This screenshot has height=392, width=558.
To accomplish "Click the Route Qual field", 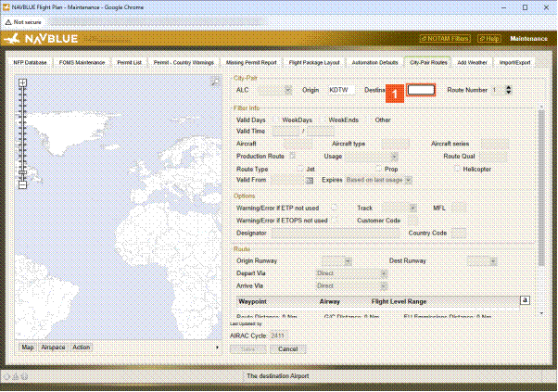I will [x=493, y=157].
